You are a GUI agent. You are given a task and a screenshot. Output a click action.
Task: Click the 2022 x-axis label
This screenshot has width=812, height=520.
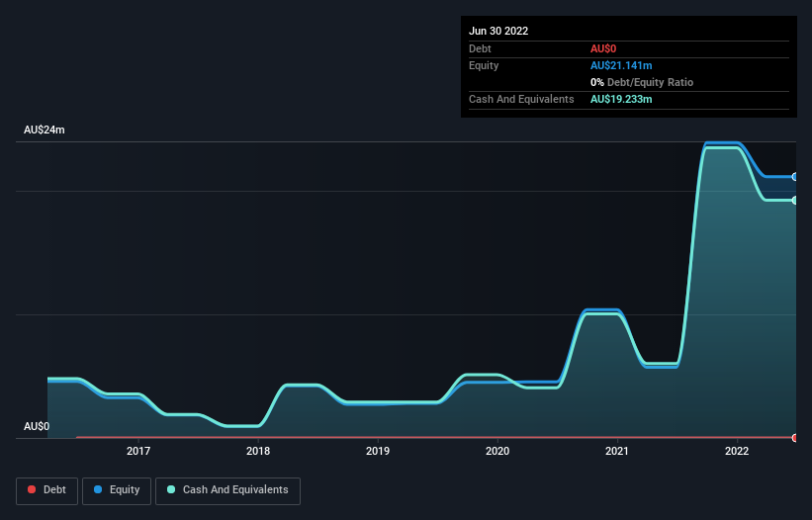737,451
